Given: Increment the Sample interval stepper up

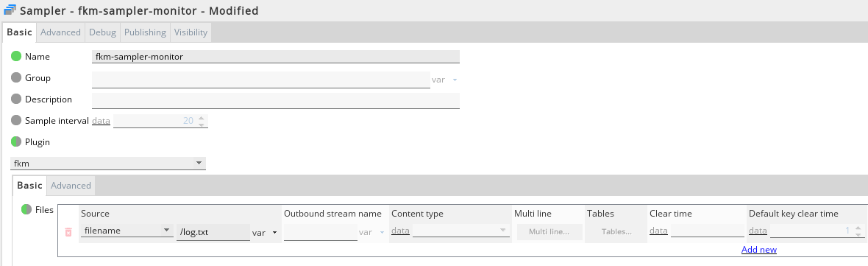Looking at the screenshot, I should coord(202,117).
